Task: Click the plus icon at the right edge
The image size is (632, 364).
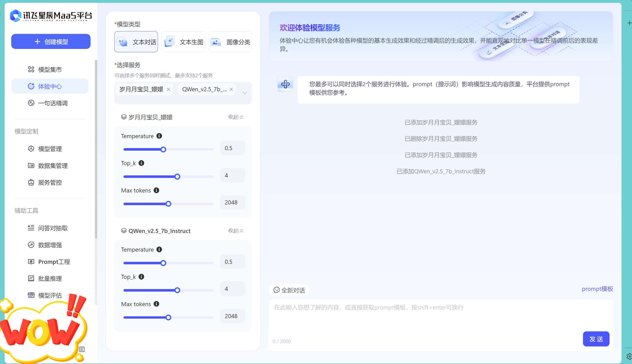Action: click(x=629, y=23)
